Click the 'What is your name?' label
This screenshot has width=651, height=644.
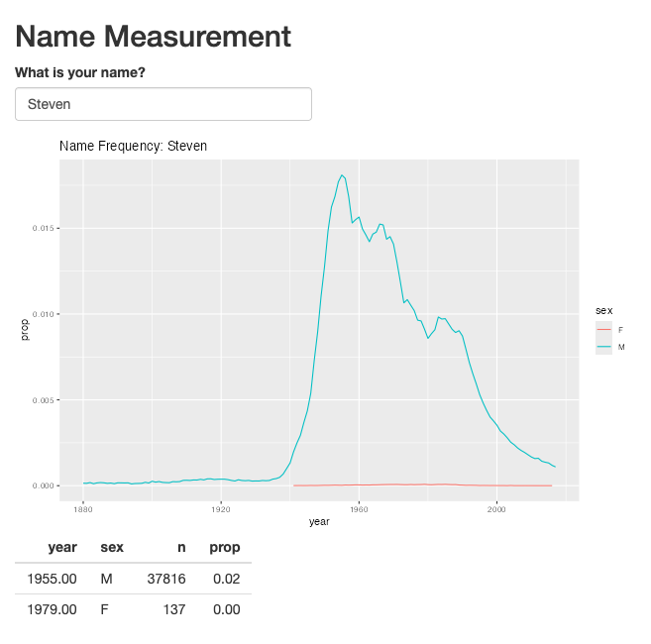click(x=80, y=72)
